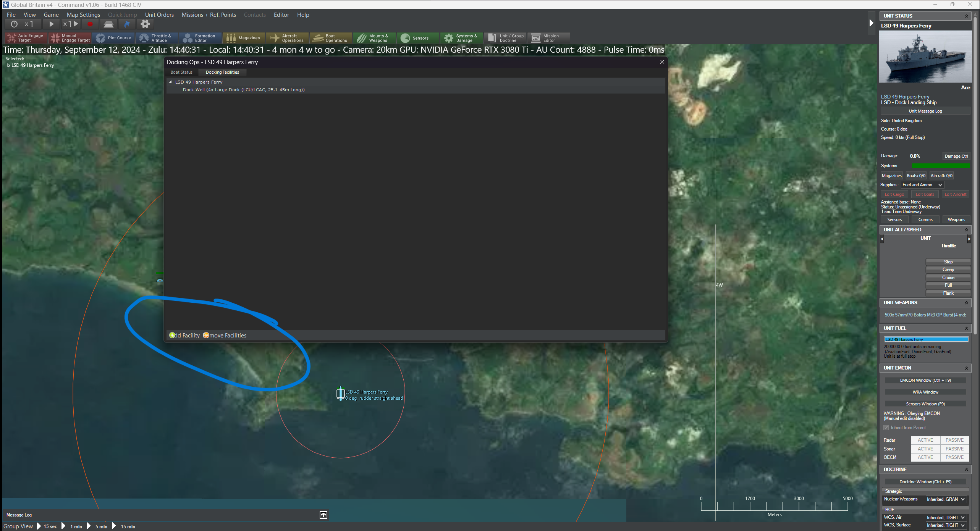Click the blue arrow toolbar icon
Screen dimensions: 980x531
click(x=127, y=24)
